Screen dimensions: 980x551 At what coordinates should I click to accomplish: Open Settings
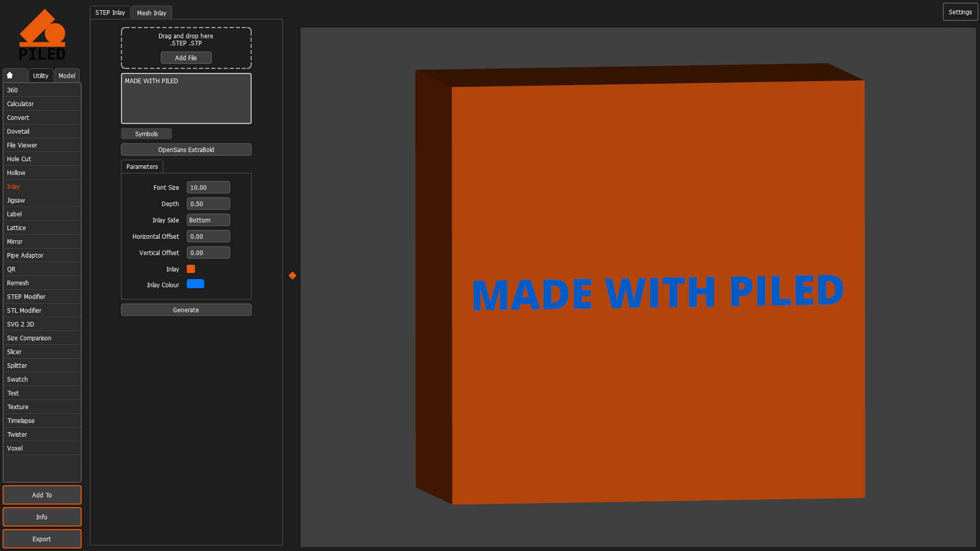click(x=960, y=12)
